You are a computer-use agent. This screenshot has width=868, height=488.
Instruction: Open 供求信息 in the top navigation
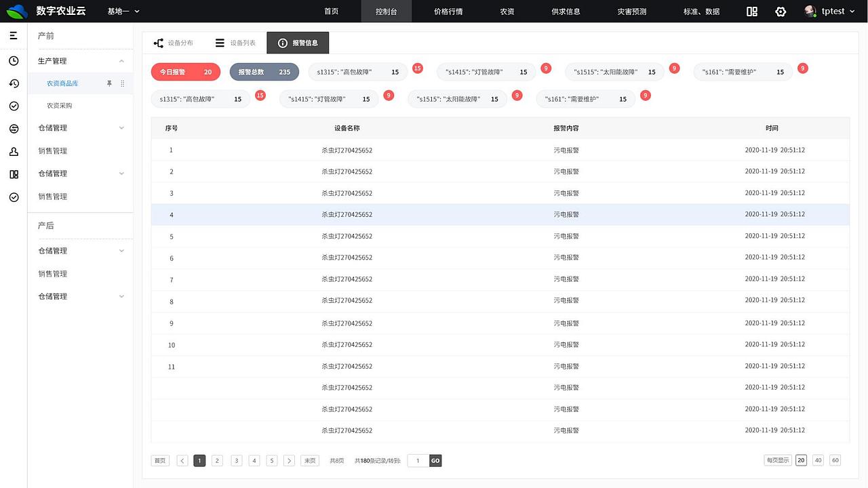coord(566,12)
